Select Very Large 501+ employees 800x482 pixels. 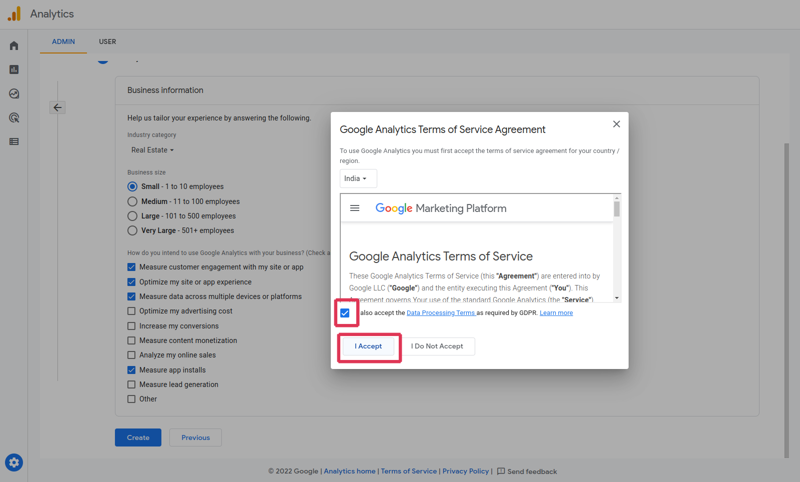pos(132,231)
